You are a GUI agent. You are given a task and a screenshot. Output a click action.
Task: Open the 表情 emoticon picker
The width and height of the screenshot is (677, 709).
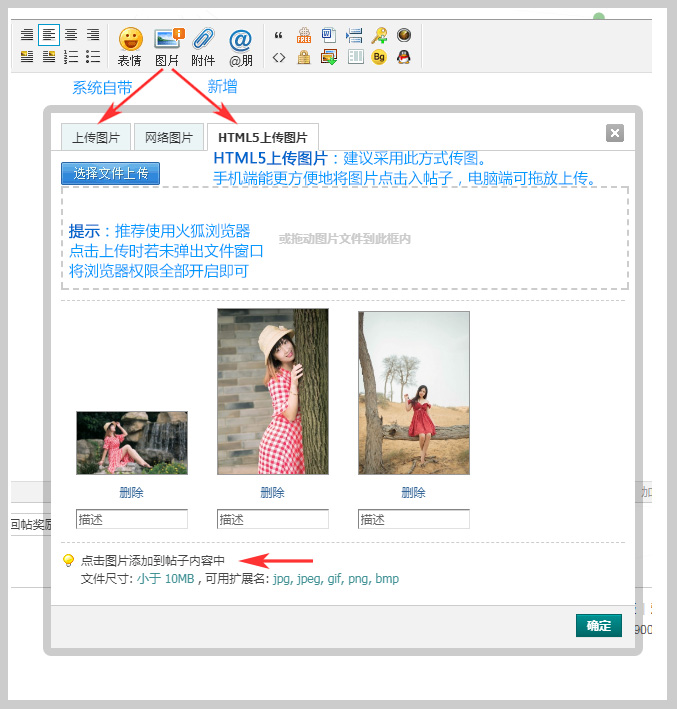130,46
